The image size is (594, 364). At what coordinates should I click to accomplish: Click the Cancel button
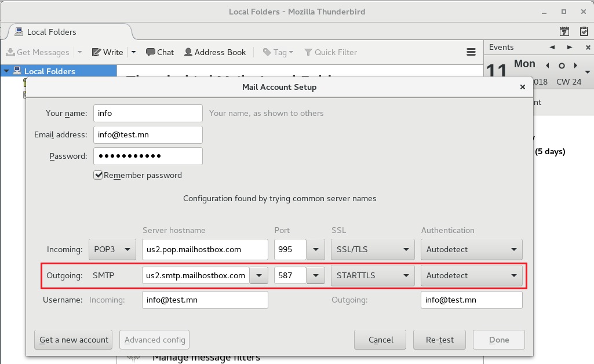click(x=380, y=340)
